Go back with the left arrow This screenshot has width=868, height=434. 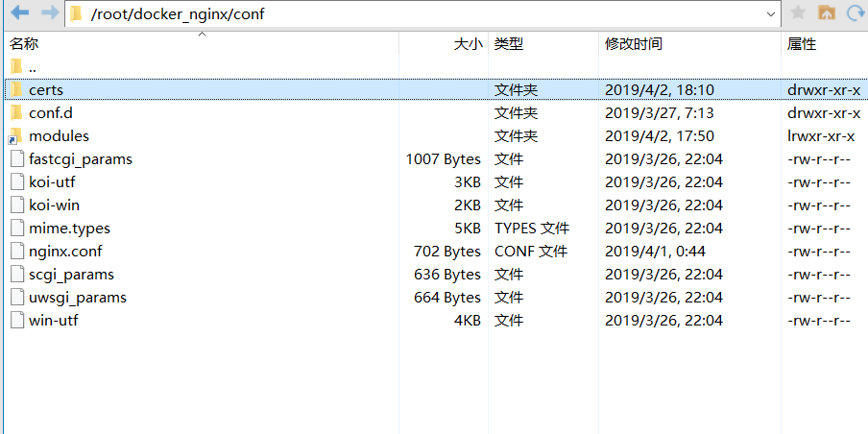(x=20, y=12)
